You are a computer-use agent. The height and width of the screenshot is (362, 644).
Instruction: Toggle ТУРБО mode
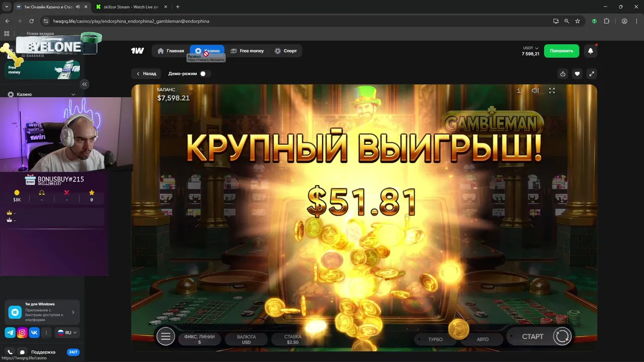[435, 339]
